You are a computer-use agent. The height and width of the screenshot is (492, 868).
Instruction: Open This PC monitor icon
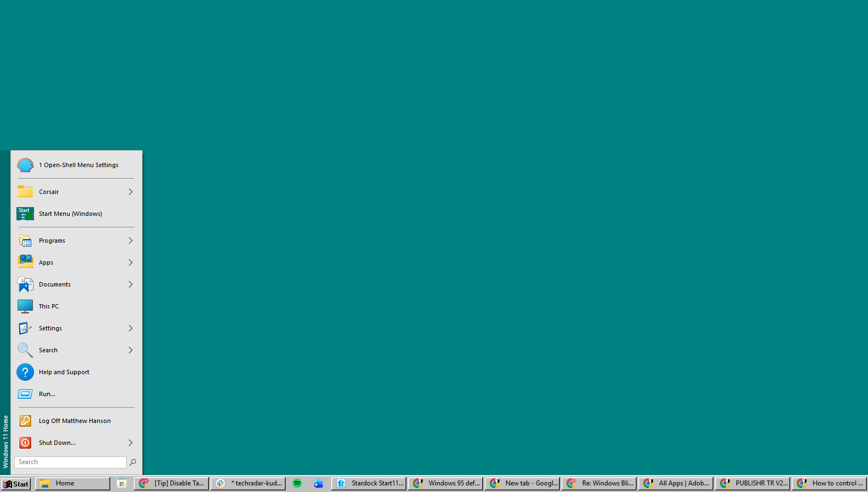(25, 306)
